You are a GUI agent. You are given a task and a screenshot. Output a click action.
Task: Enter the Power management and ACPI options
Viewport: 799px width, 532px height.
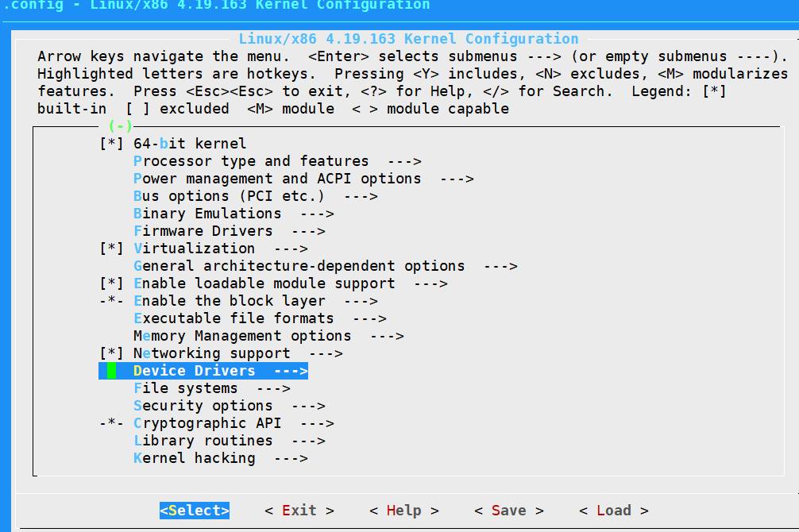(x=278, y=178)
